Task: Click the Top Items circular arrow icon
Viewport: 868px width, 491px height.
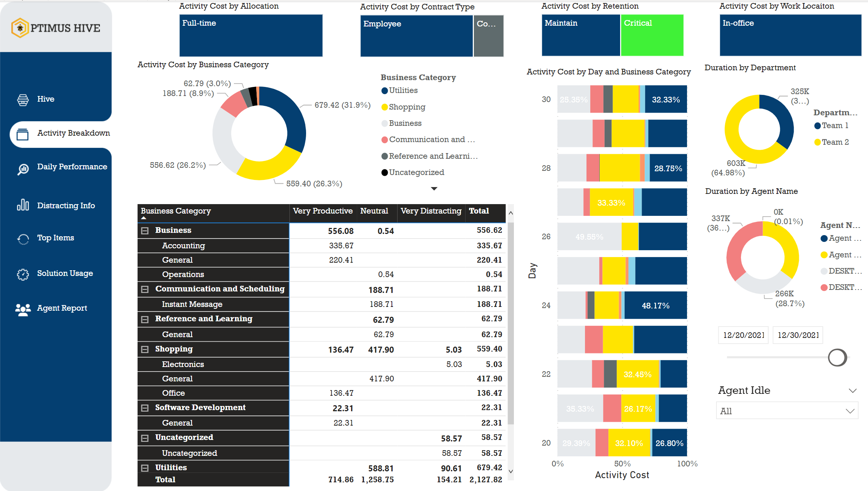Action: (23, 239)
